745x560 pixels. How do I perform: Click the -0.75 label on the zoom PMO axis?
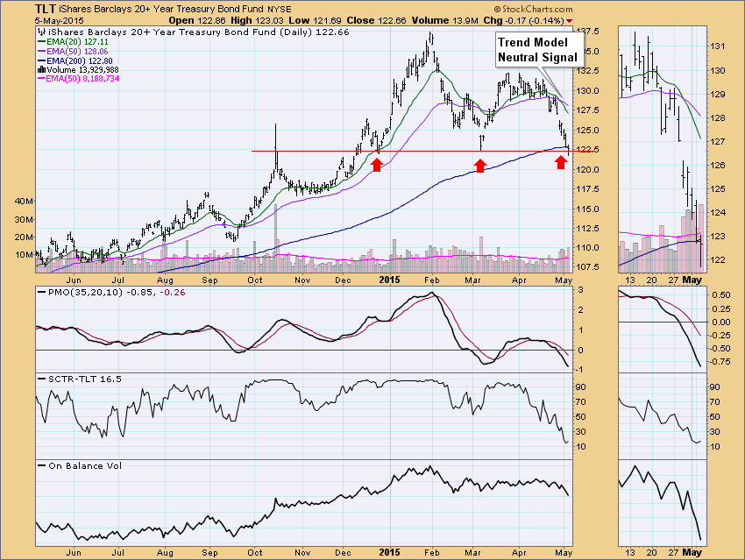[x=720, y=361]
